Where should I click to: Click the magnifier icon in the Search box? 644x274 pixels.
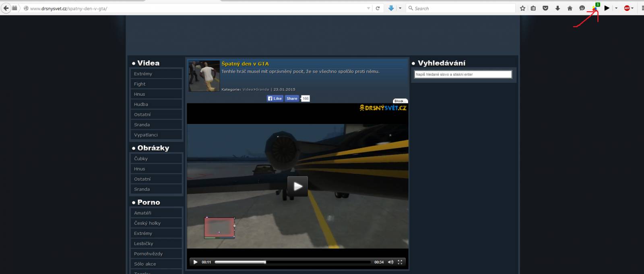tap(411, 8)
